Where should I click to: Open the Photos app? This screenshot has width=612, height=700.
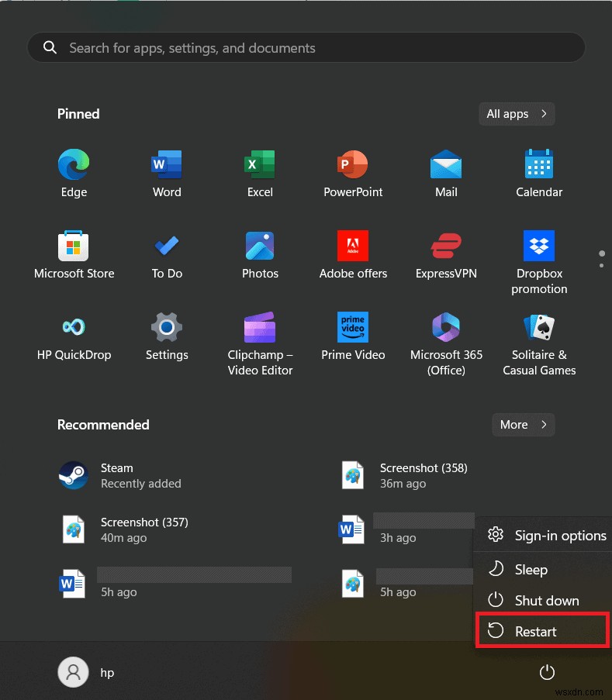[x=260, y=254]
